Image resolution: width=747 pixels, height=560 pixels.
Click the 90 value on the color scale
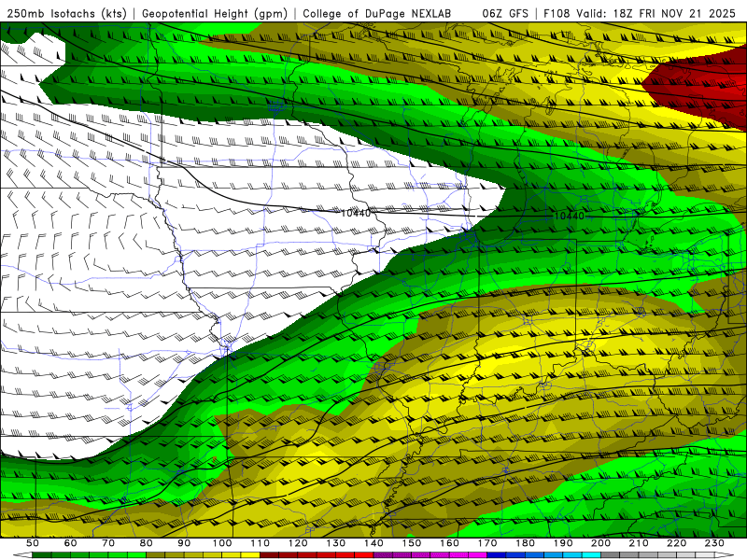click(184, 543)
